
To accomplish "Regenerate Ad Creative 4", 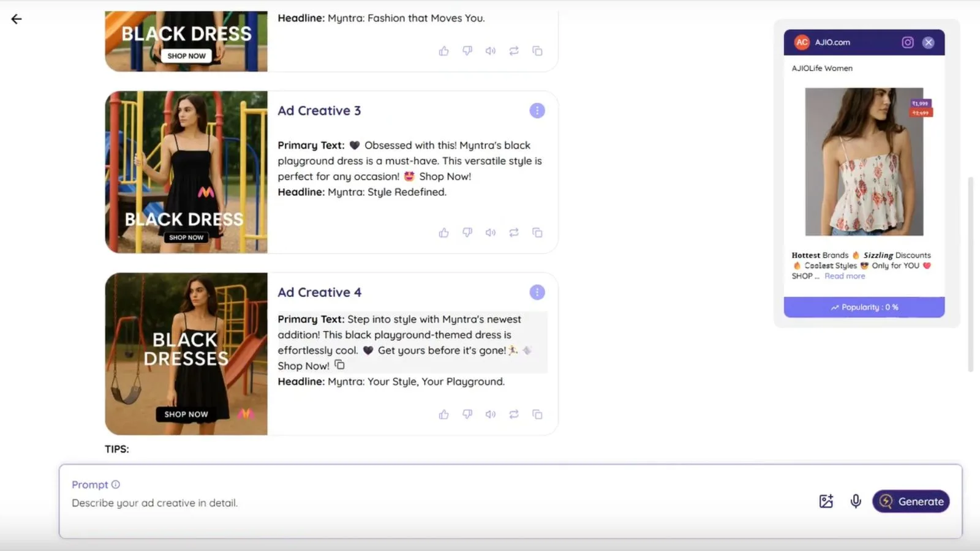I will click(x=514, y=414).
